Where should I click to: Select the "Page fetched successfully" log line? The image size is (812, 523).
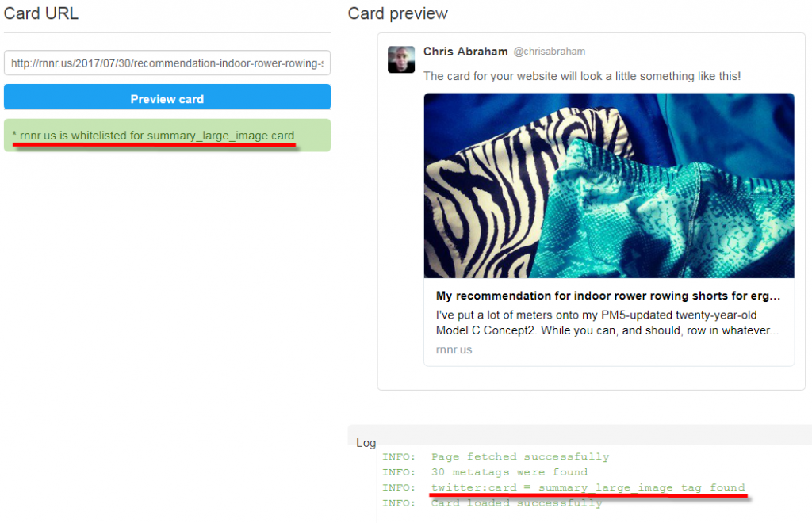point(520,456)
